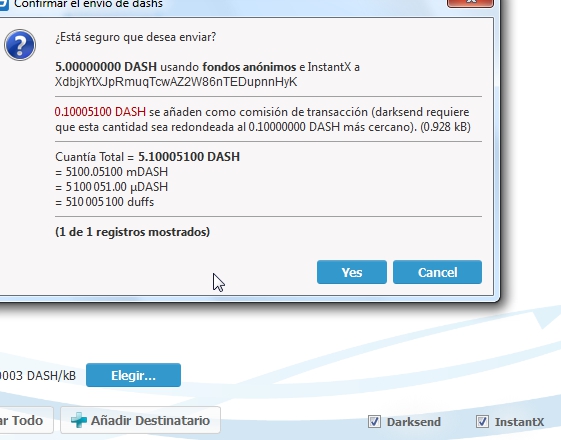Image resolution: width=561 pixels, height=440 pixels.
Task: Click the 5 100 051.00 µDASH line
Action: pos(112,187)
